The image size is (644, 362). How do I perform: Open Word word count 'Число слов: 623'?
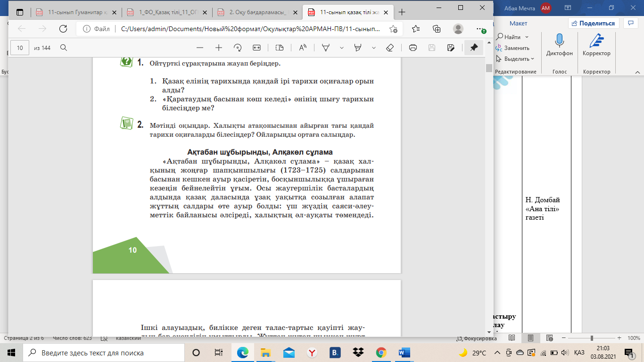click(x=73, y=338)
